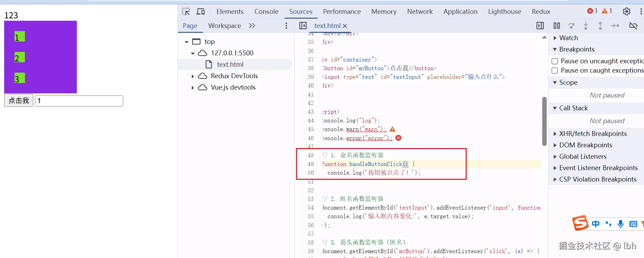The width and height of the screenshot is (644, 258).
Task: Collapse the Breakpoints section
Action: (x=555, y=49)
